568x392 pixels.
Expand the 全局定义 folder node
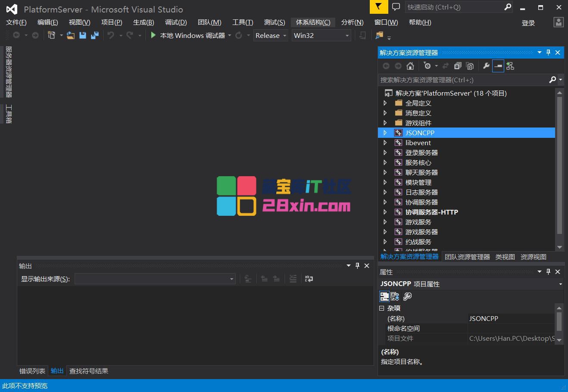pyautogui.click(x=385, y=103)
